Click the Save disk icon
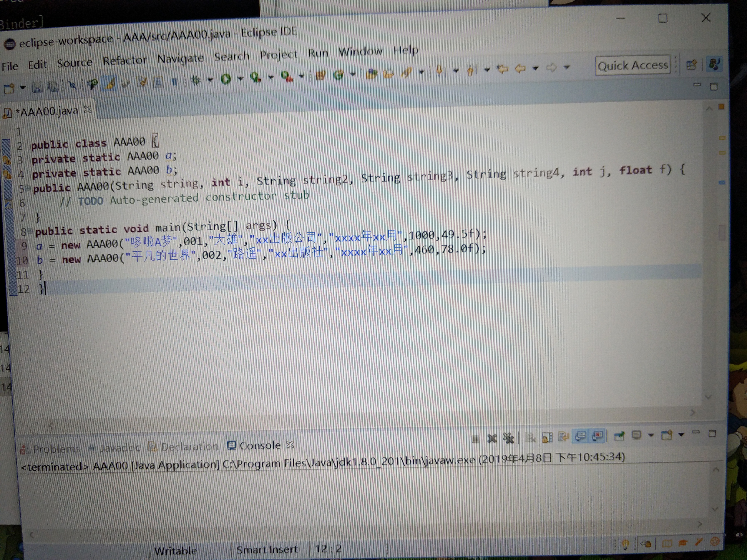The width and height of the screenshot is (747, 560). coord(37,87)
